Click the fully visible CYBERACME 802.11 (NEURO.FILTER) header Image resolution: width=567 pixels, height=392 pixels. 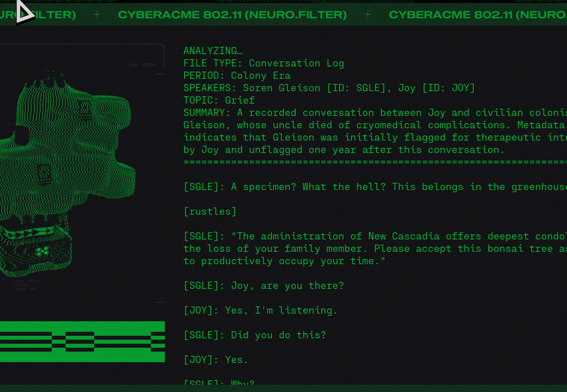pyautogui.click(x=232, y=14)
